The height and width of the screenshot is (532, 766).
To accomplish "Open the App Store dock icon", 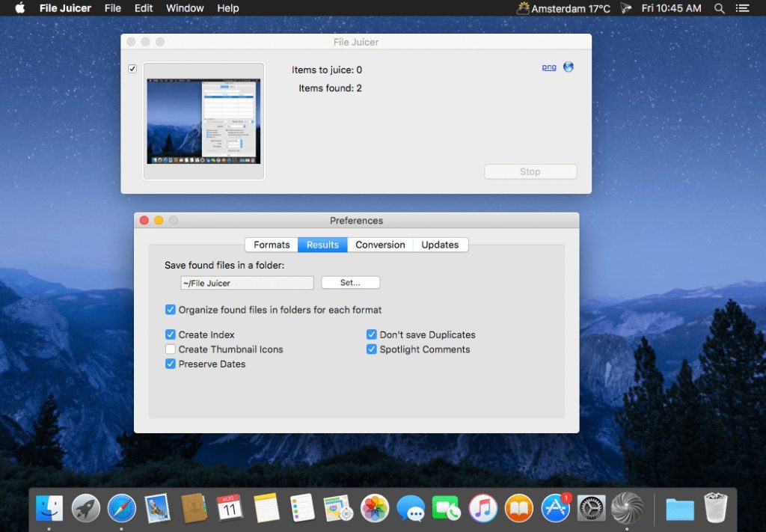I will (556, 508).
